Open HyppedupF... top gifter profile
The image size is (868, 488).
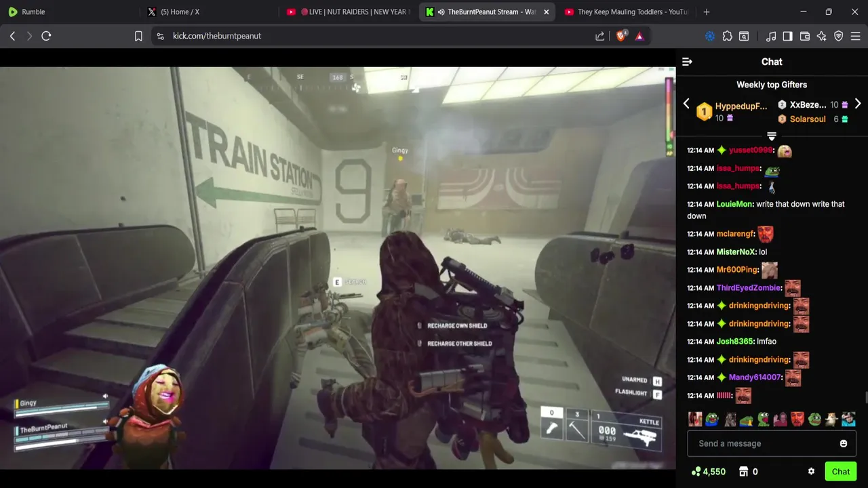[x=741, y=106]
